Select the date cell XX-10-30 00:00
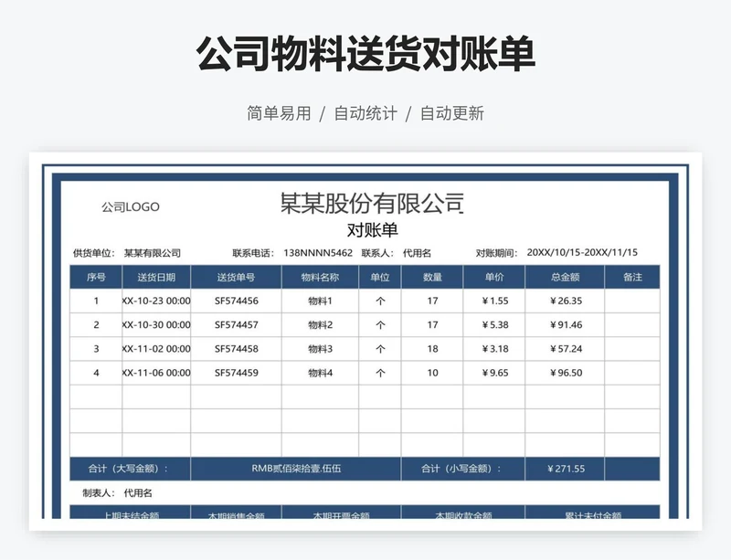The height and width of the screenshot is (560, 731). [x=156, y=325]
